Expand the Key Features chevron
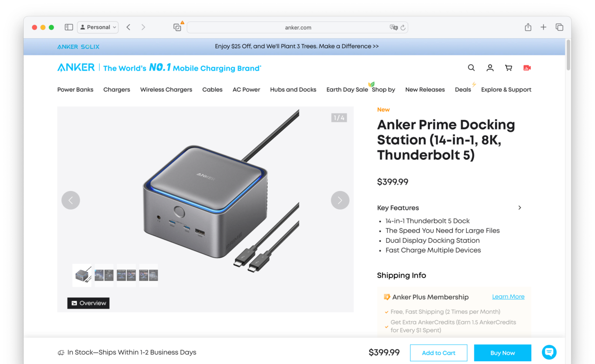Image resolution: width=595 pixels, height=364 pixels. (x=520, y=208)
